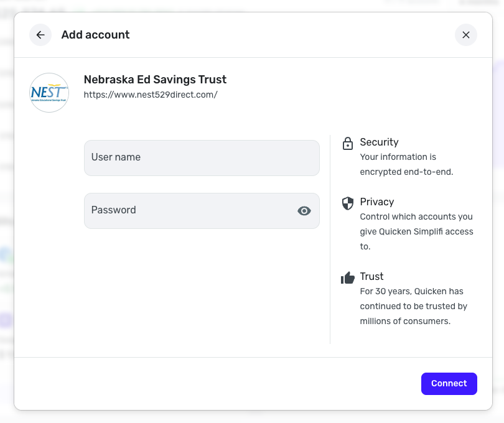Select the Trust heading
The height and width of the screenshot is (423, 504).
point(371,276)
